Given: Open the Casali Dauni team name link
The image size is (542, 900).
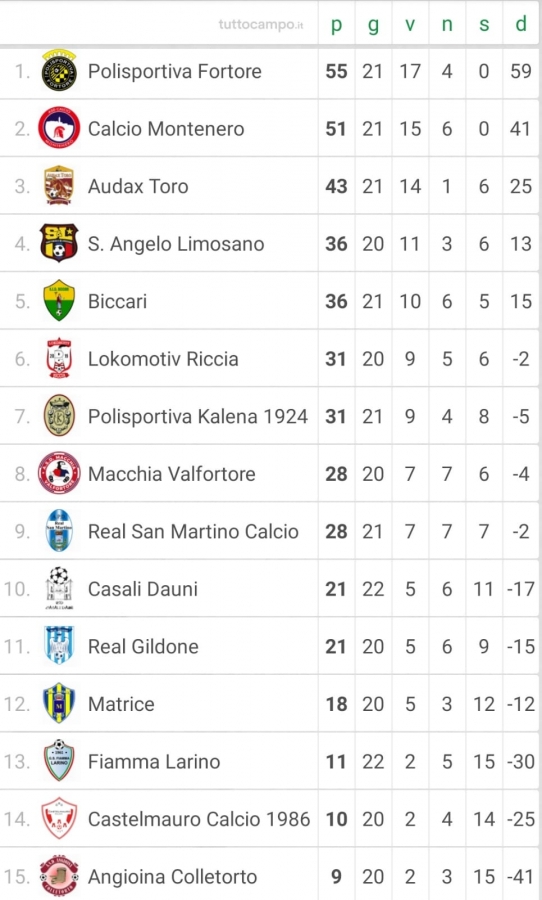Looking at the screenshot, I should [x=143, y=589].
